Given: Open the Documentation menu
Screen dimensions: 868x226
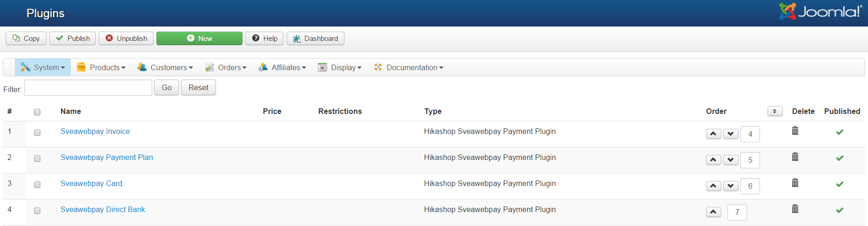Looking at the screenshot, I should [408, 67].
